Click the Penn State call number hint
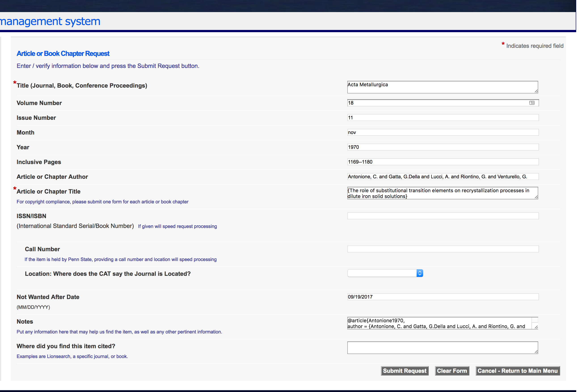Image resolution: width=582 pixels, height=392 pixels. (x=120, y=259)
